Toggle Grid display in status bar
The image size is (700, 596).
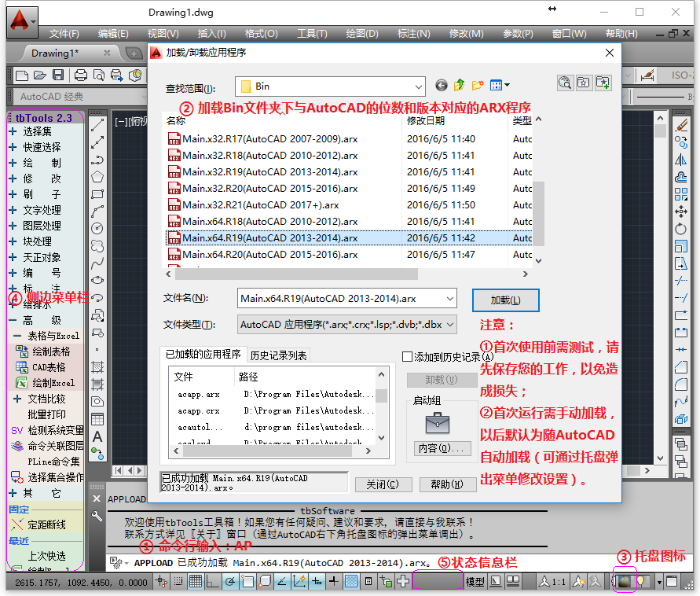195,581
